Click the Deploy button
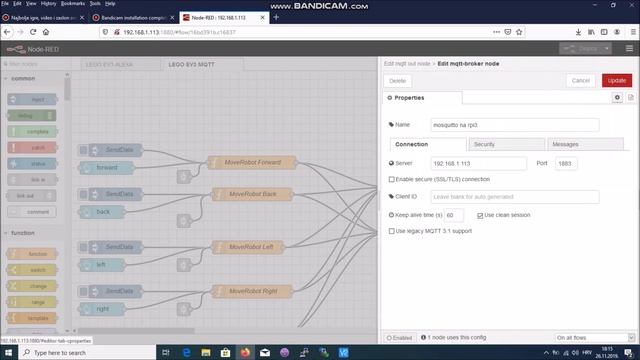This screenshot has width=640, height=360. coord(580,49)
